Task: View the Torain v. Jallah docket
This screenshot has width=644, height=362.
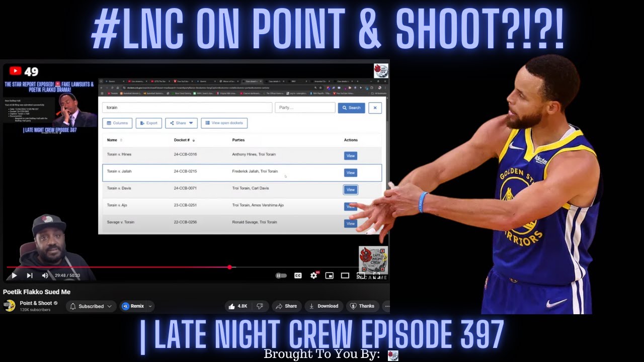Action: (x=351, y=172)
